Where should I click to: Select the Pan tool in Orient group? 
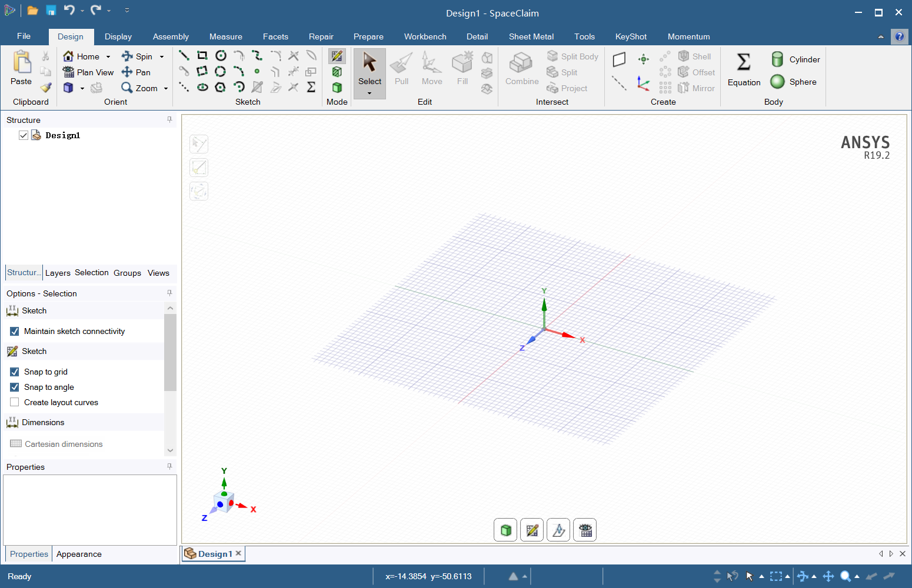(136, 72)
